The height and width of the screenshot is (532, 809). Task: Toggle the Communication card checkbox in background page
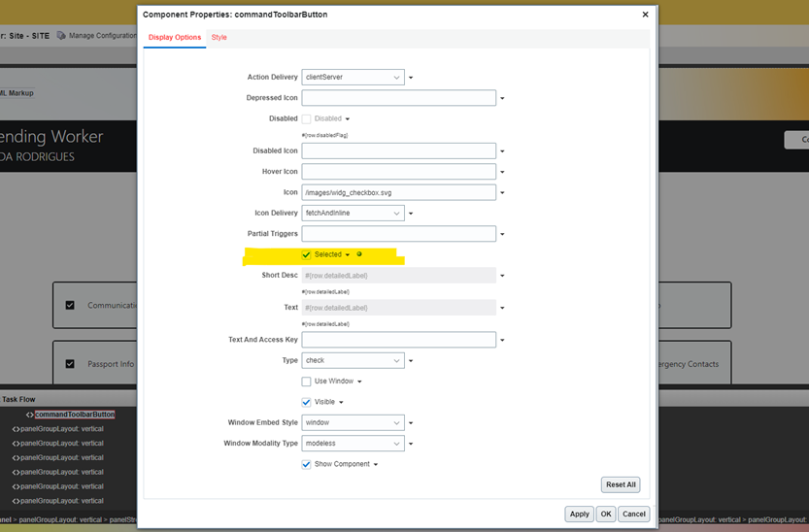click(70, 305)
